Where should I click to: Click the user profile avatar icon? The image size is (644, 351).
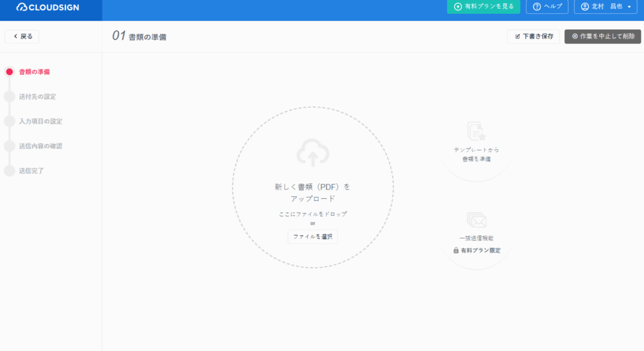point(585,6)
